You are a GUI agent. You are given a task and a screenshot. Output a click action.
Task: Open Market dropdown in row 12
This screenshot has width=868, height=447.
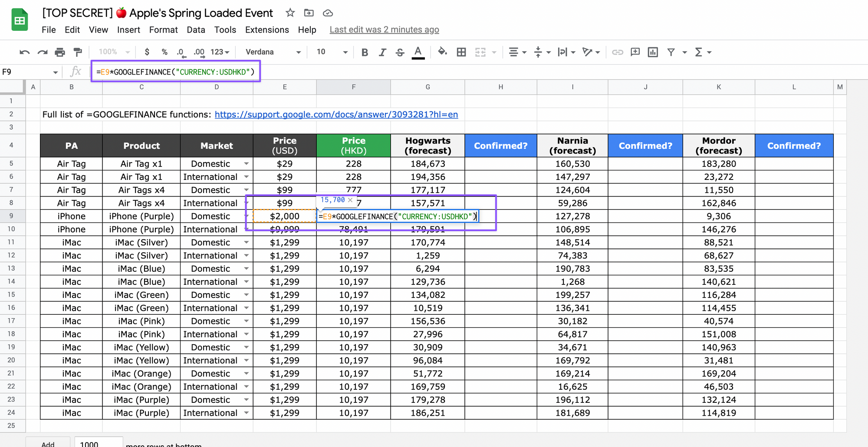[246, 256]
